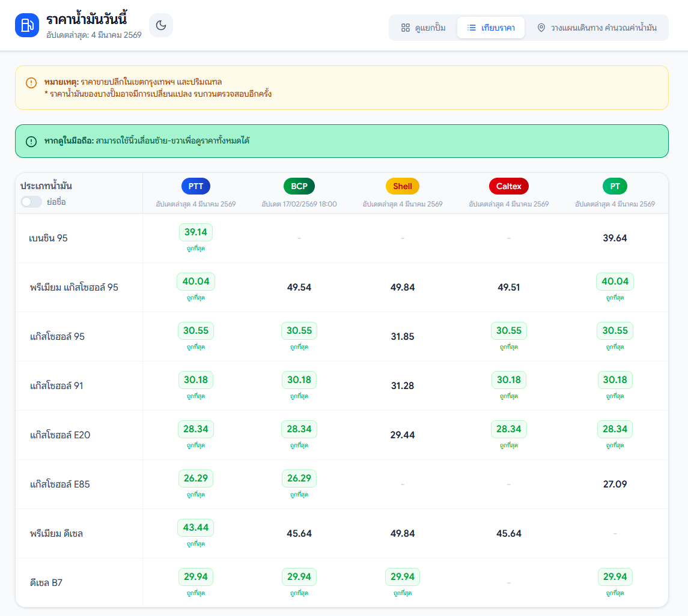
Task: Click the warning icon in yellow notice
Action: [x=31, y=83]
